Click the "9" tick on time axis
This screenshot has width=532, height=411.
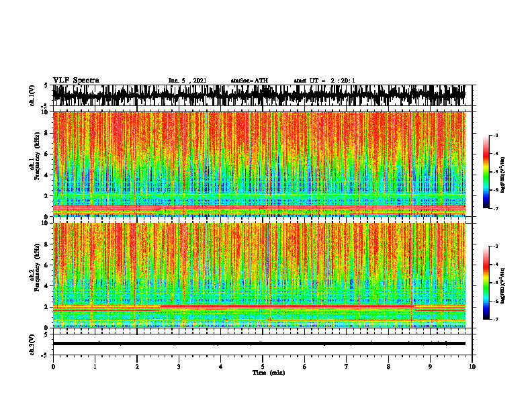[430, 367]
